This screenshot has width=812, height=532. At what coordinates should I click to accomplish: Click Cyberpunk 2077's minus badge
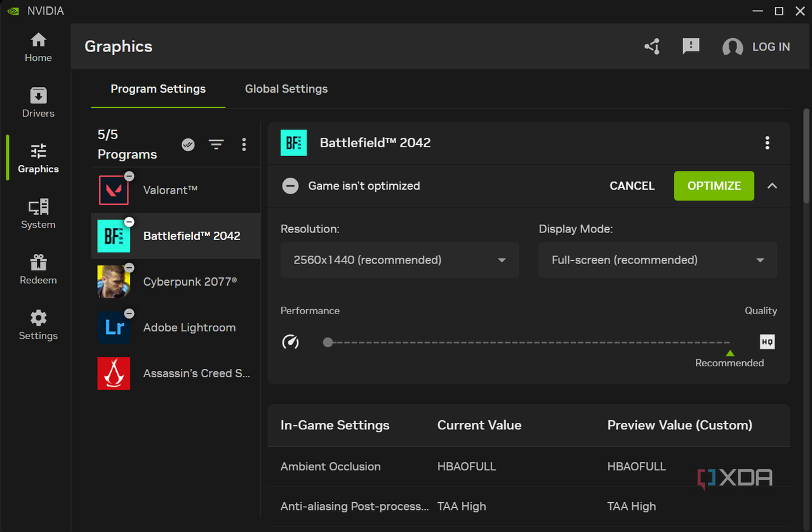point(129,268)
